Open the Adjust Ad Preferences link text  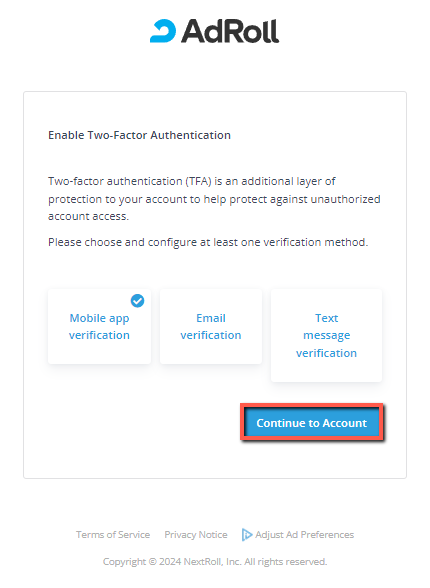[304, 535]
